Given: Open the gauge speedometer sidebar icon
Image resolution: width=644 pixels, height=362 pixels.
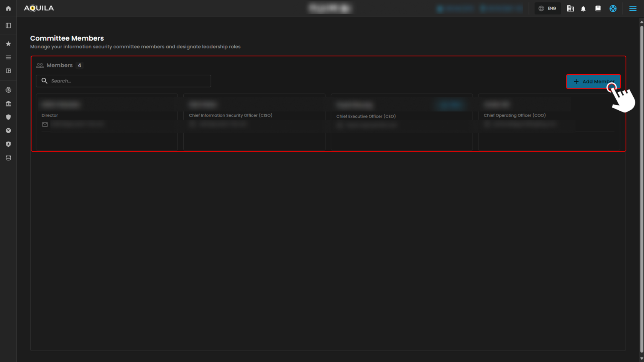Looking at the screenshot, I should pyautogui.click(x=8, y=131).
